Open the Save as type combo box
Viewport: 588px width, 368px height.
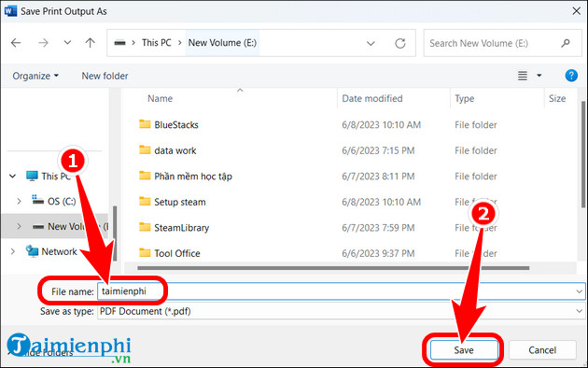341,311
